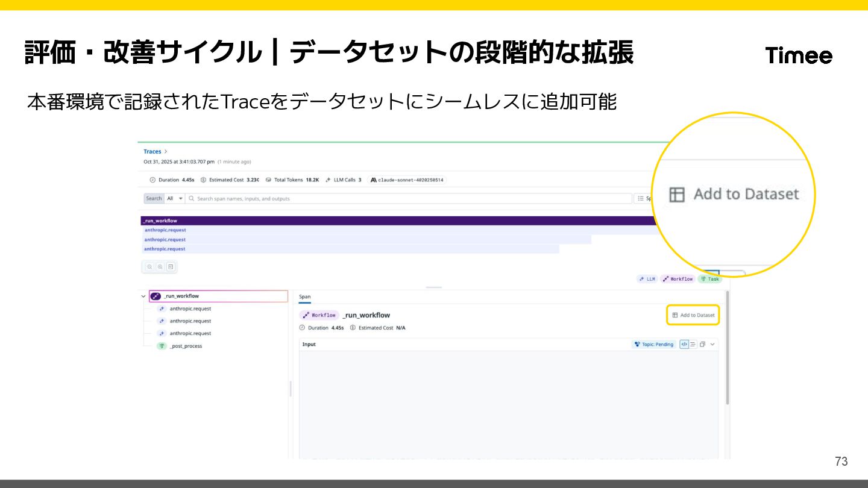Open the All filter dropdown
Image resolution: width=868 pixels, height=488 pixels.
coord(175,198)
